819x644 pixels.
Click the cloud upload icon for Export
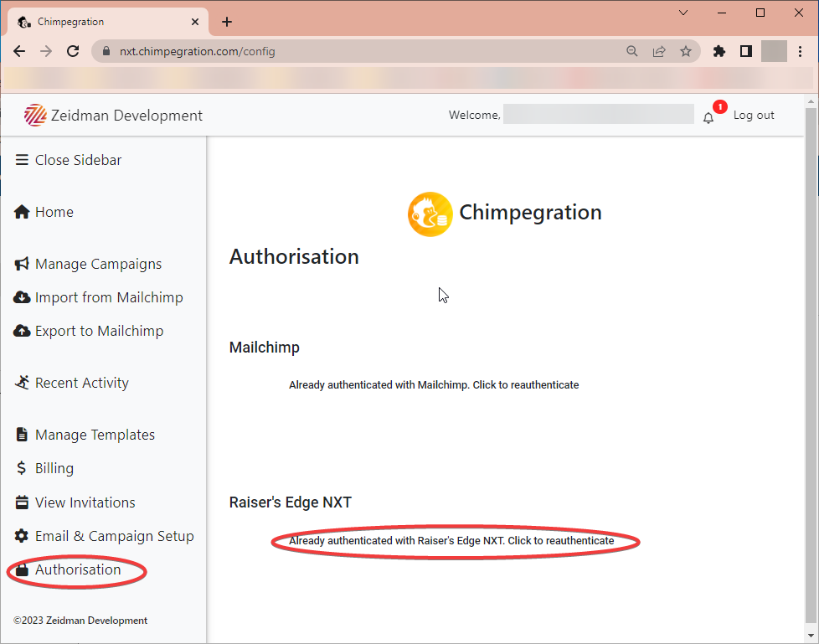click(22, 331)
